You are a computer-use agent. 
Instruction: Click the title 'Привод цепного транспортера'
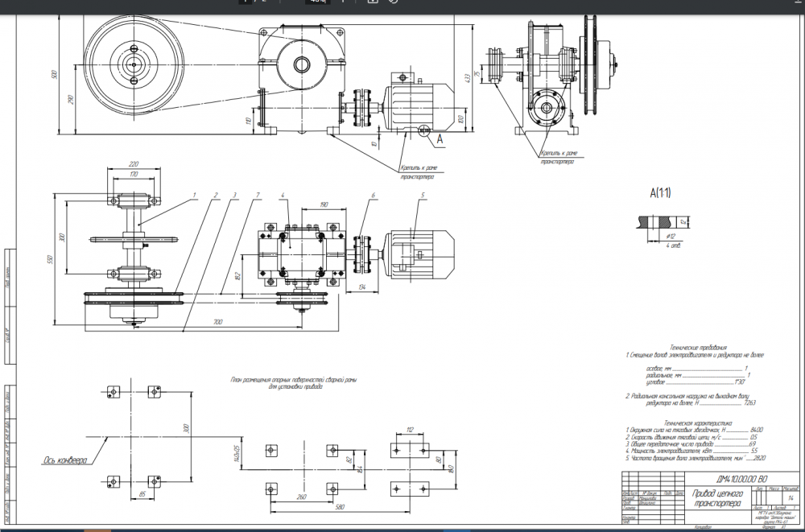click(x=717, y=498)
